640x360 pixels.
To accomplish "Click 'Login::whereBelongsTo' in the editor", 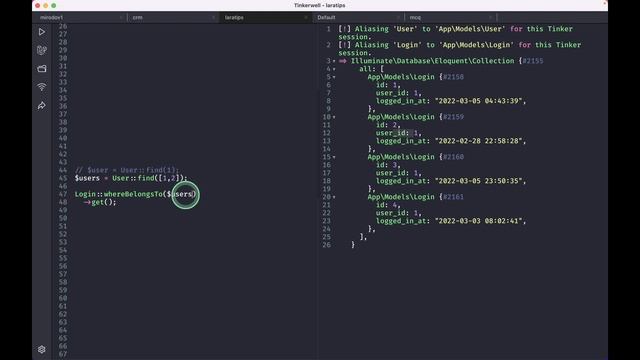I will point(118,194).
